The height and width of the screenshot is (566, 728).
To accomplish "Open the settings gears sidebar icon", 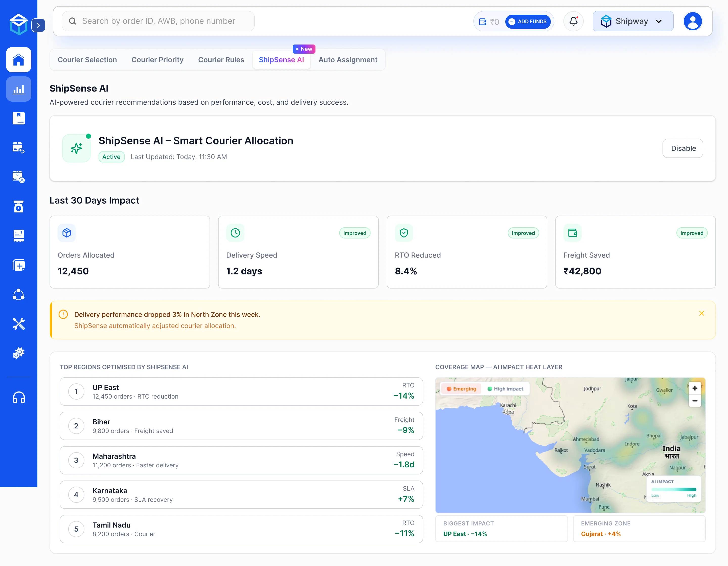I will coord(19,353).
